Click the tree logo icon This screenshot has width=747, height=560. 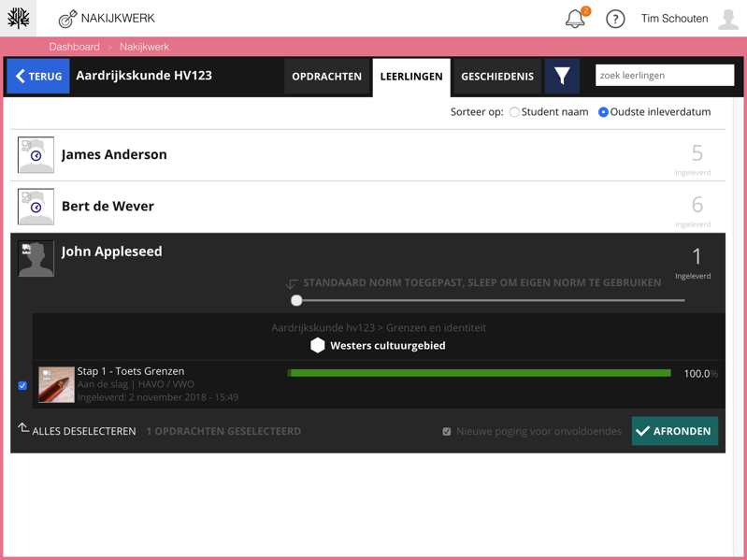pyautogui.click(x=19, y=18)
